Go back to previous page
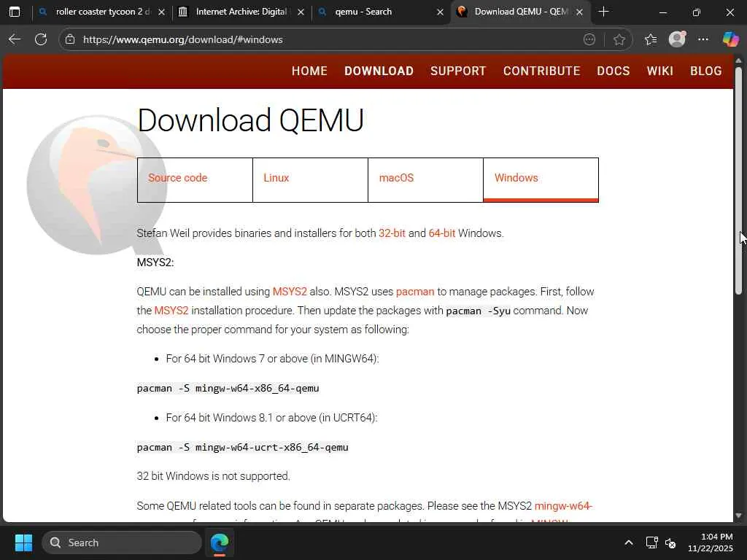 (15, 39)
